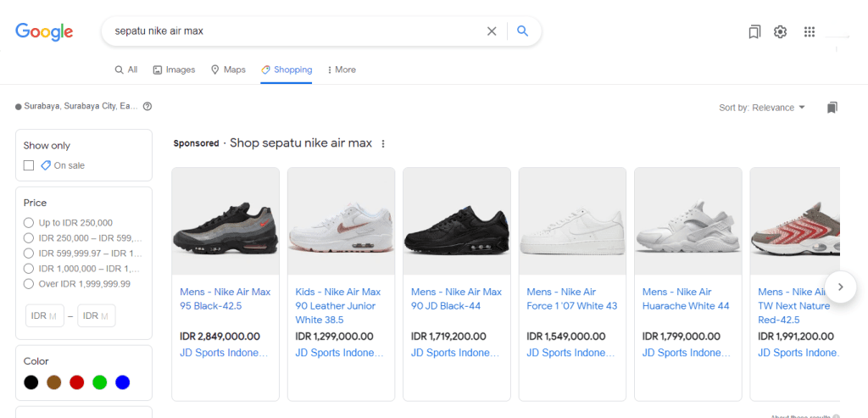Viewport: 868px width, 418px height.
Task: Select the Up to IDR 250,000 price option
Action: (x=29, y=223)
